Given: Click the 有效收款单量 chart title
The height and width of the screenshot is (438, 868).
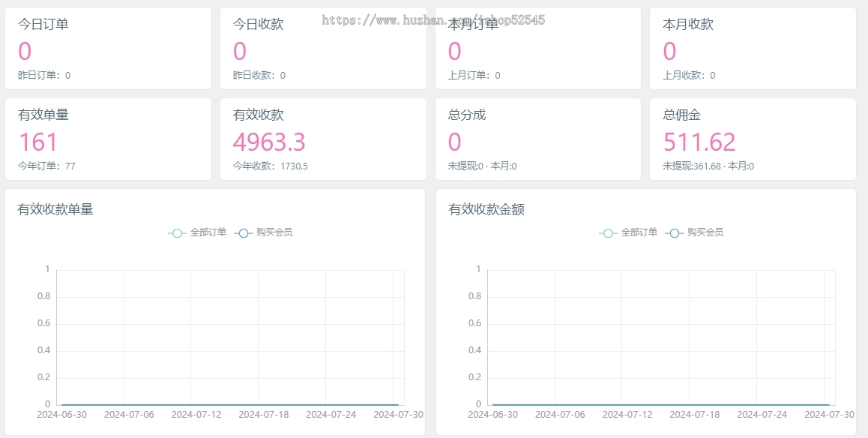Looking at the screenshot, I should [55, 209].
